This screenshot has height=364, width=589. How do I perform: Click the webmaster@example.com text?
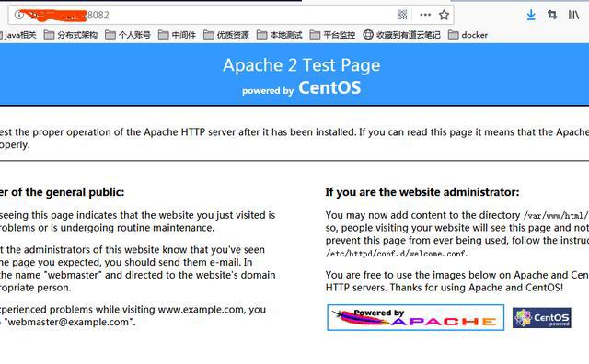[68, 322]
